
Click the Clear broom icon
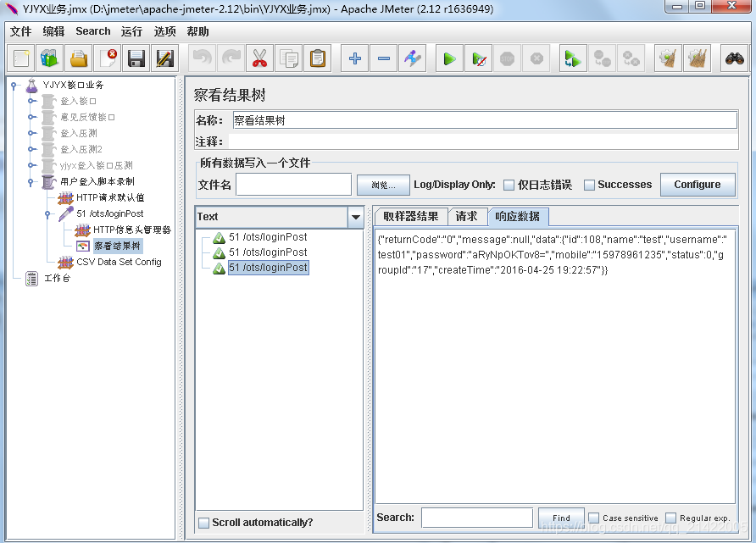point(668,58)
